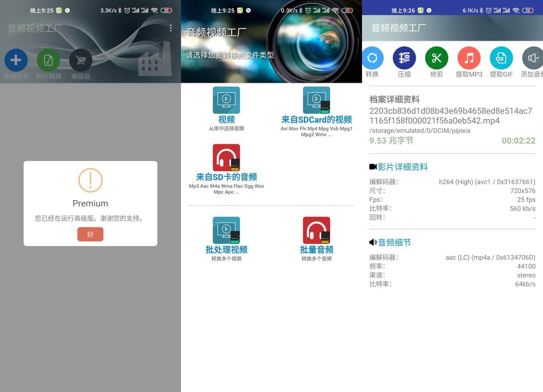Open the 提取GIF tool
Screen dimensions: 543x392
coord(501,58)
